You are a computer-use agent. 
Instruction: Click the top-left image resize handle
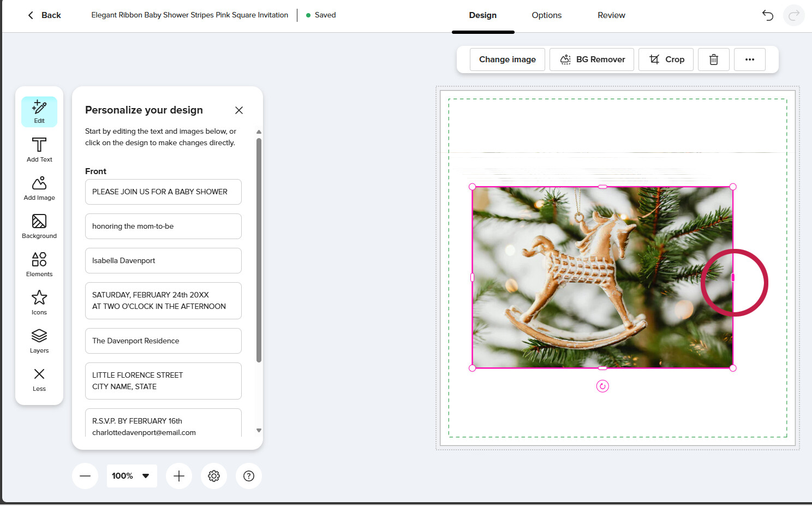pyautogui.click(x=473, y=187)
